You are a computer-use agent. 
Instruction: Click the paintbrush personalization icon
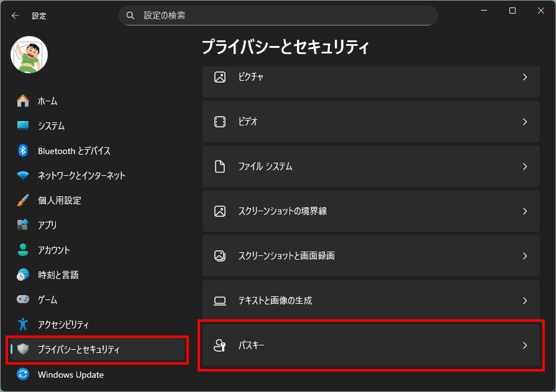point(23,200)
